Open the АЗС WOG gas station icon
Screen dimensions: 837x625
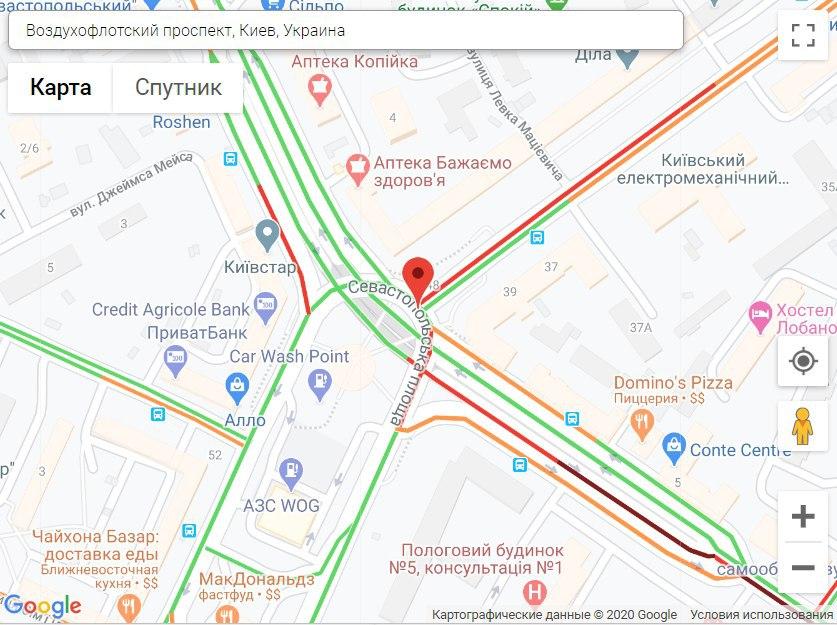[291, 474]
